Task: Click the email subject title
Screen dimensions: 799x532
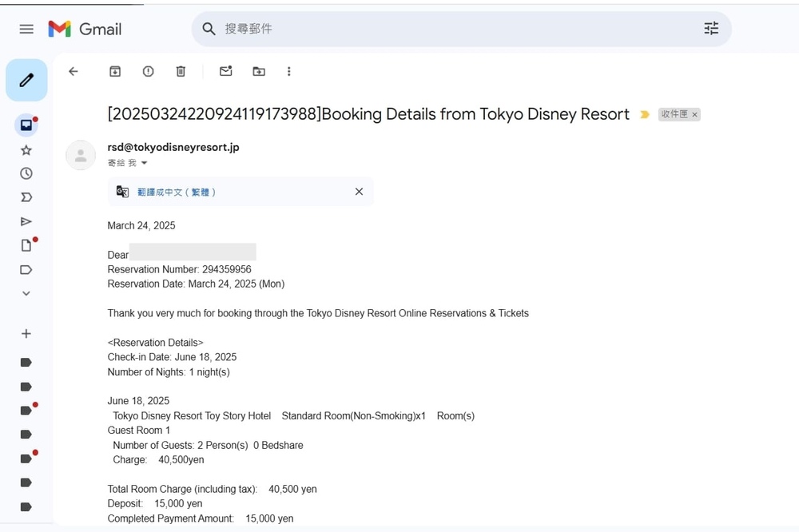Action: point(368,114)
